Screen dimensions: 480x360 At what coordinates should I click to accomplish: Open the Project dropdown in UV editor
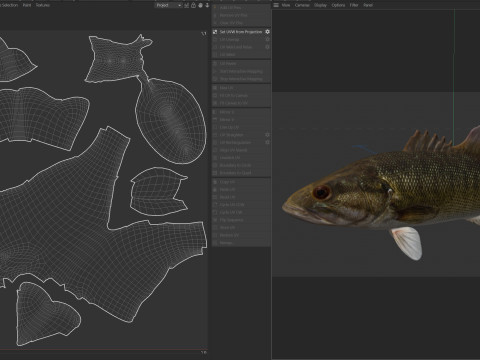[x=168, y=5]
